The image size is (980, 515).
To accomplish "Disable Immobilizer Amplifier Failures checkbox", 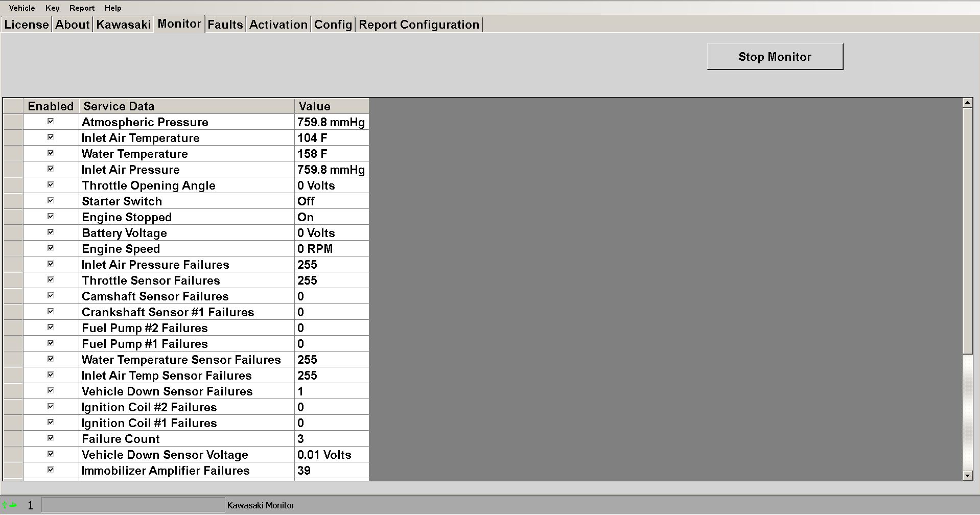I will (x=51, y=470).
